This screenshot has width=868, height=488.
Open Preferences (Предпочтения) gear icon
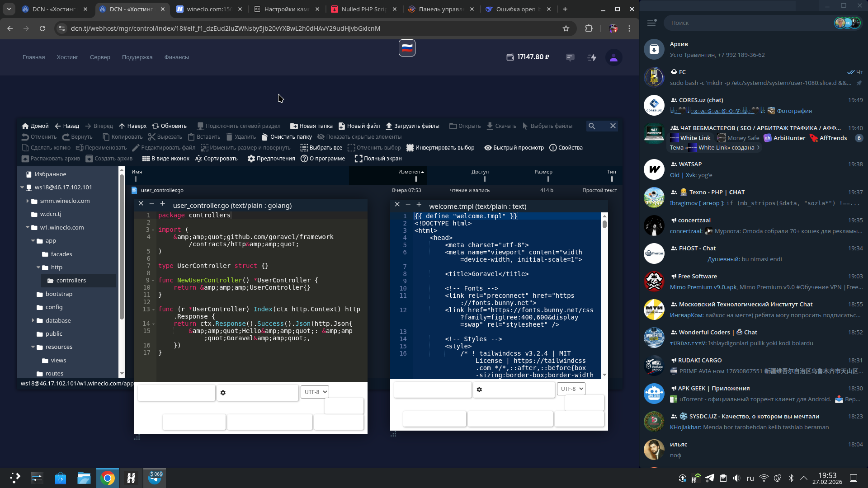251,159
